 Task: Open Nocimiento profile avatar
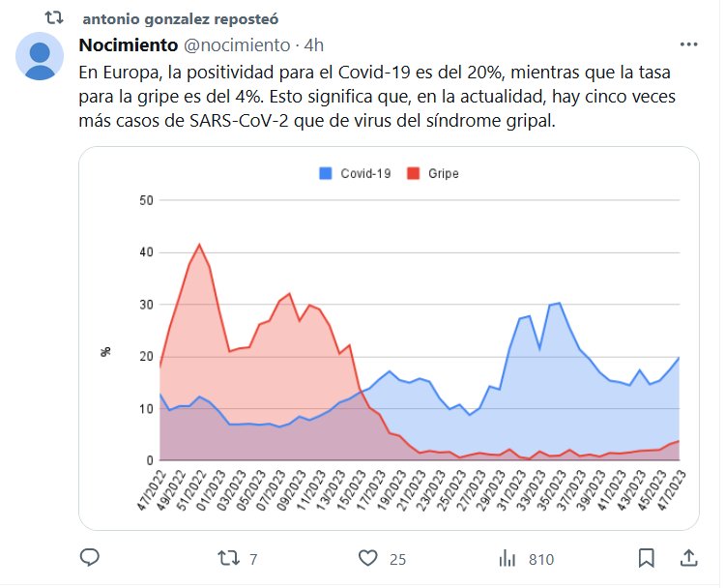41,56
